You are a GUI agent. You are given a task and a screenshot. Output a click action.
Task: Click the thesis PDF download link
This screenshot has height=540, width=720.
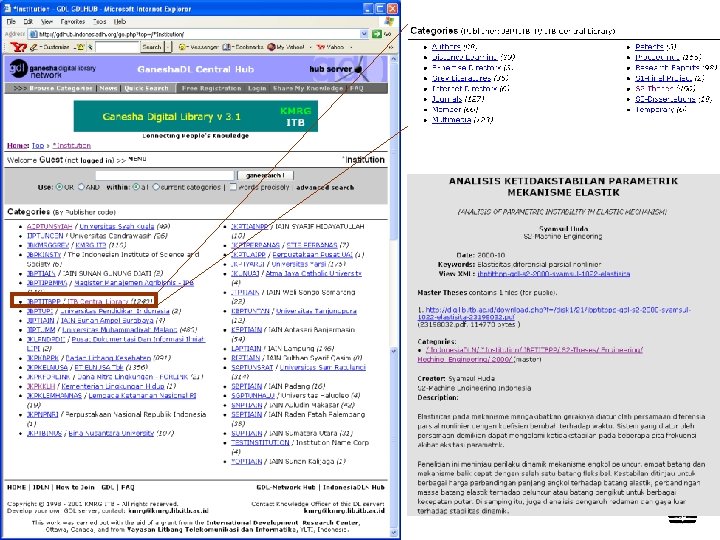click(x=554, y=313)
